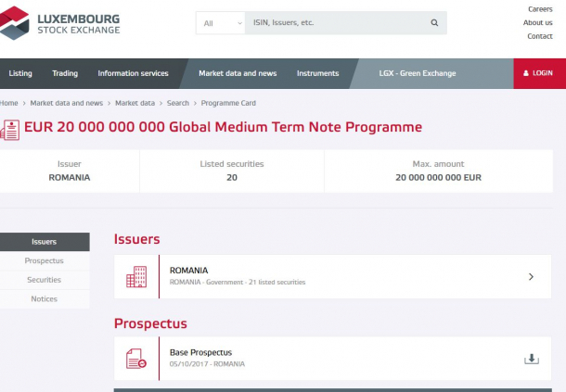Open the LGX - Green Exchange menu
Image resolution: width=566 pixels, height=392 pixels.
pyautogui.click(x=418, y=73)
